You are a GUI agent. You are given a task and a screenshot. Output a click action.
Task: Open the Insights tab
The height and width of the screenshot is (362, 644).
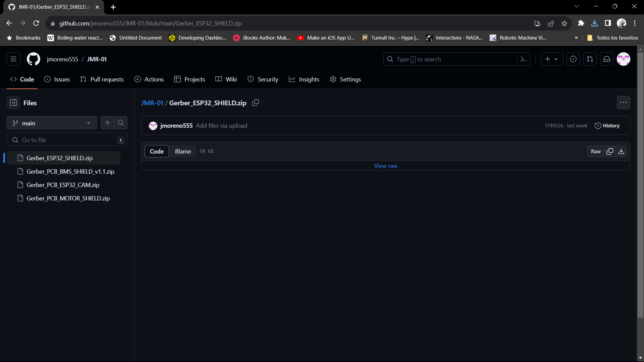click(x=304, y=79)
